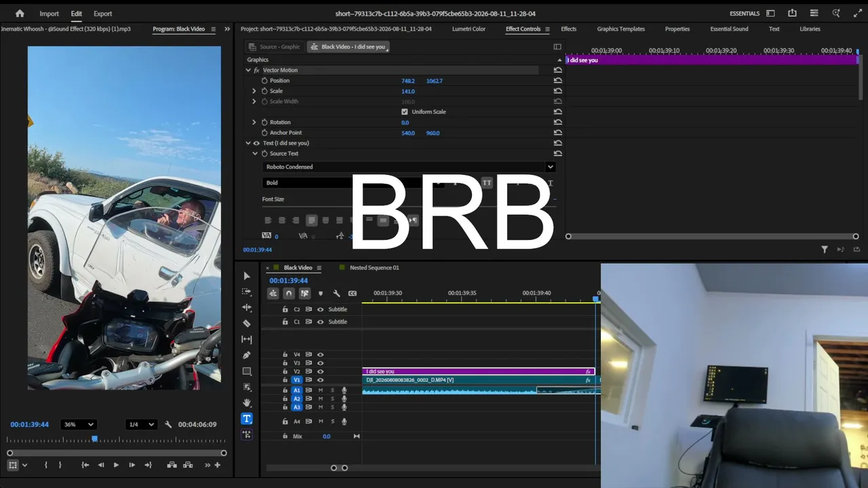Open the workspaces panel icon

point(770,14)
